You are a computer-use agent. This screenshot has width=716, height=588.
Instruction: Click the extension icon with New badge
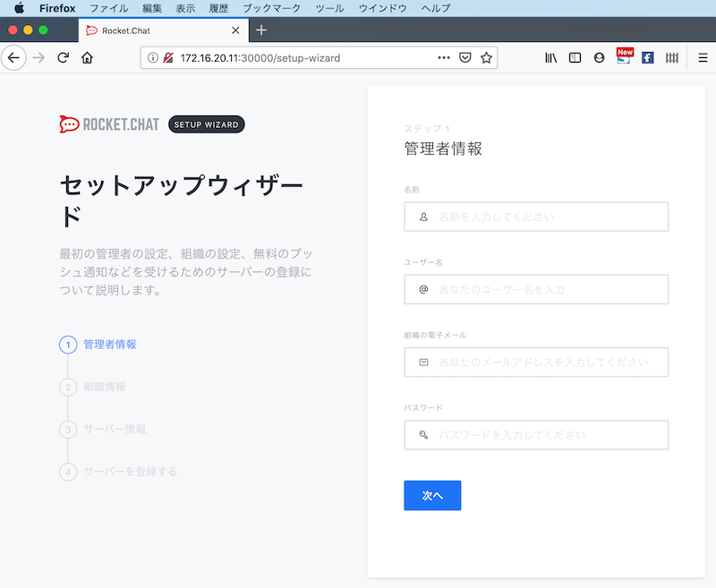click(624, 56)
